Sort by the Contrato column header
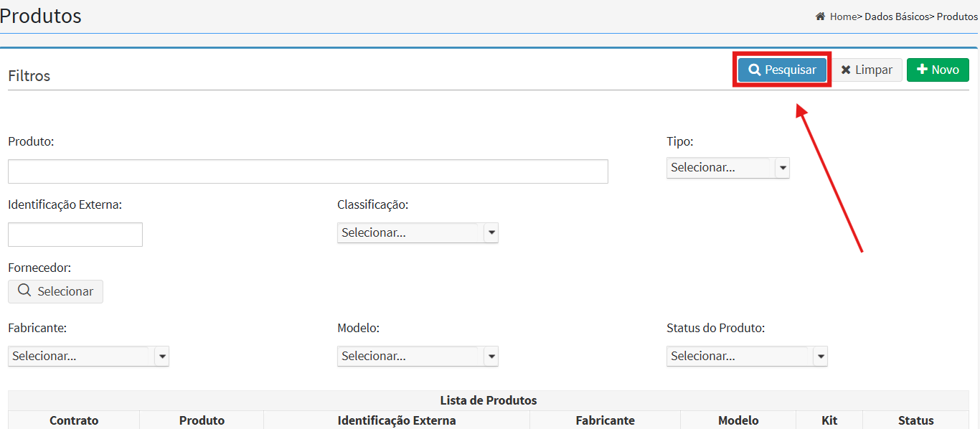The image size is (980, 429). pyautogui.click(x=74, y=420)
